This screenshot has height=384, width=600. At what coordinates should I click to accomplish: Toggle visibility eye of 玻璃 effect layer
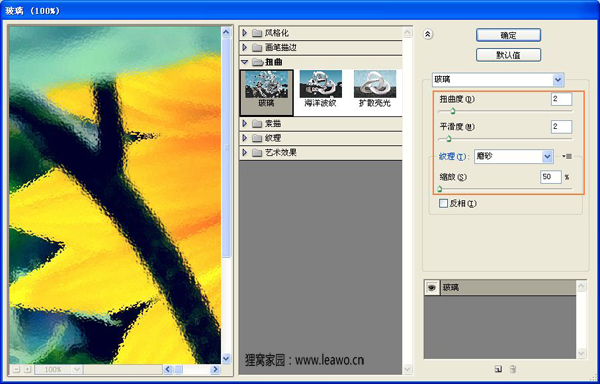(x=432, y=288)
